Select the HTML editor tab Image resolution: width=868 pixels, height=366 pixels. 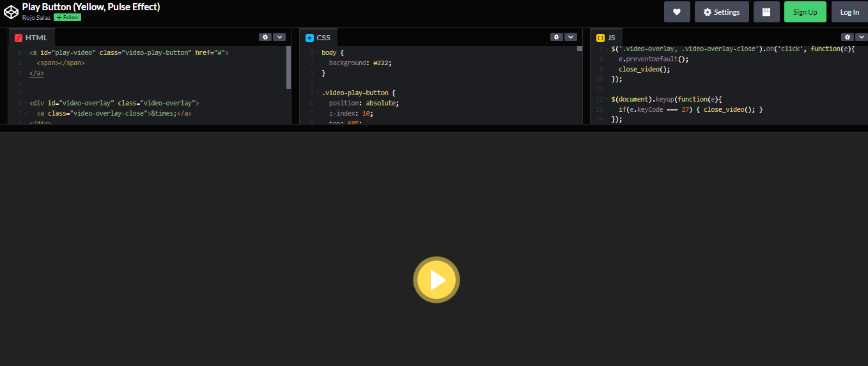point(31,38)
